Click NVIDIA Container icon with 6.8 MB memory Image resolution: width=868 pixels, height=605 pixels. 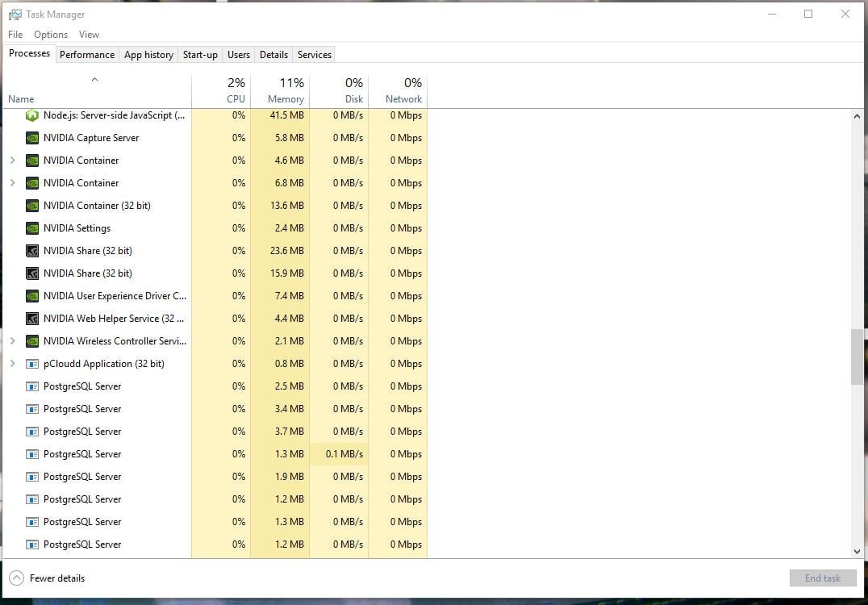[32, 183]
